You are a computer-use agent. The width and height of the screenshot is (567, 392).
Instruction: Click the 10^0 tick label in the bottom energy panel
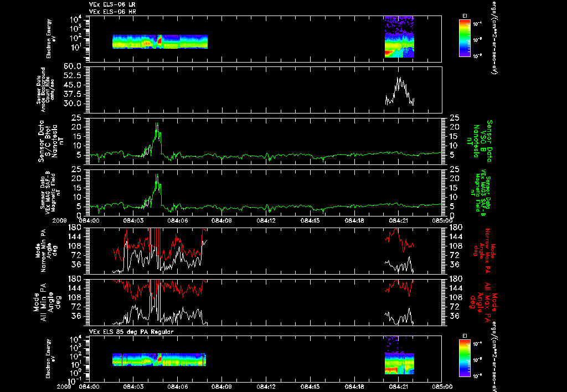point(75,373)
